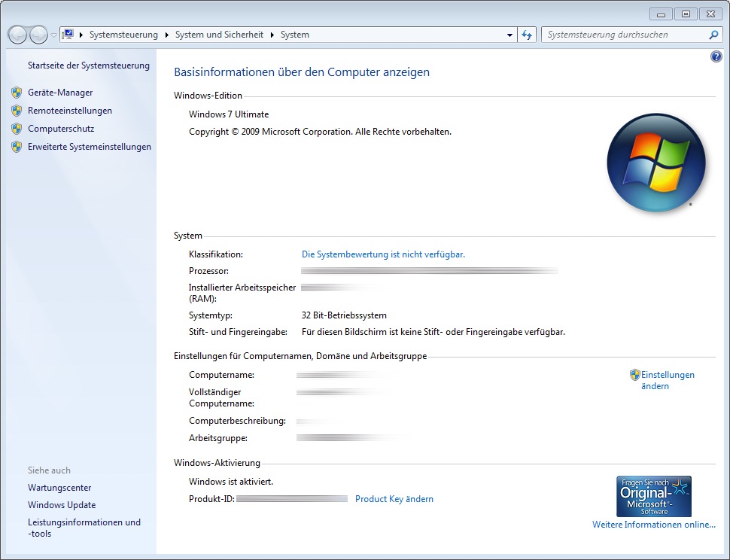Go to Systemsteuerung breadcrumb
This screenshot has width=730, height=560.
(x=123, y=35)
